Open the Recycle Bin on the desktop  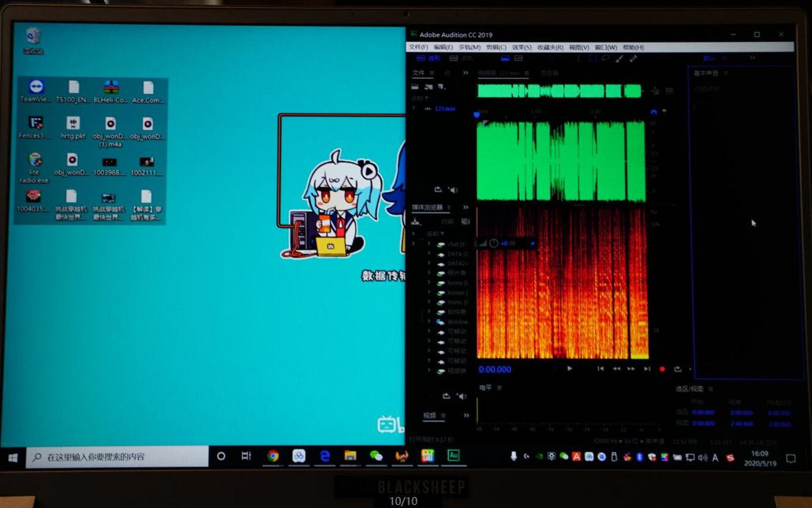click(x=33, y=41)
